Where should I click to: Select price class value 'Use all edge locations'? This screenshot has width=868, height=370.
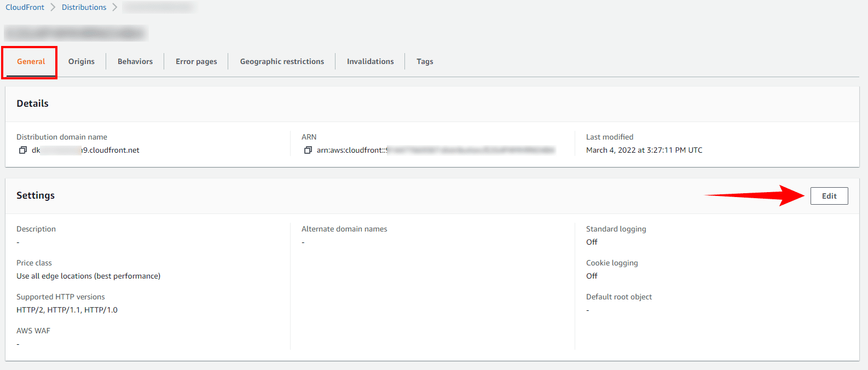(89, 276)
